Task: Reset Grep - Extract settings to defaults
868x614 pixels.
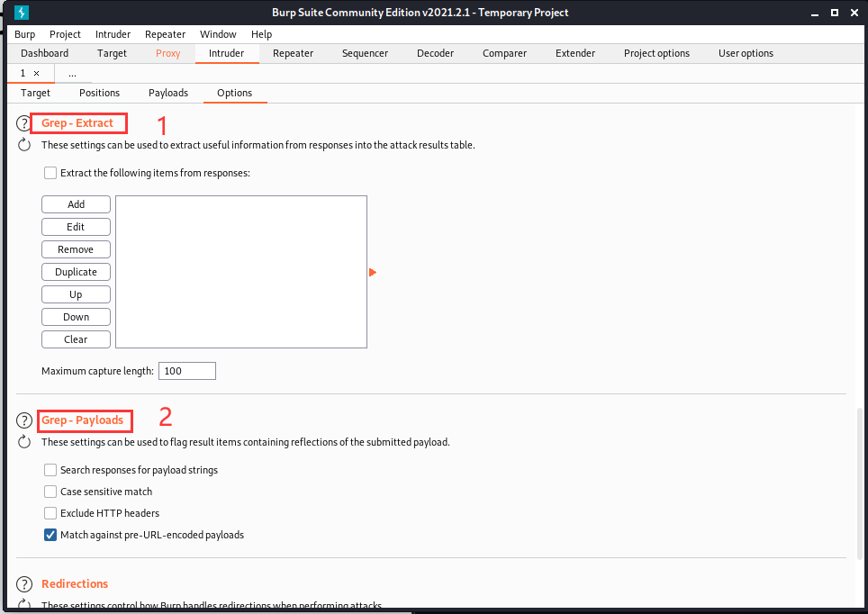Action: click(23, 145)
